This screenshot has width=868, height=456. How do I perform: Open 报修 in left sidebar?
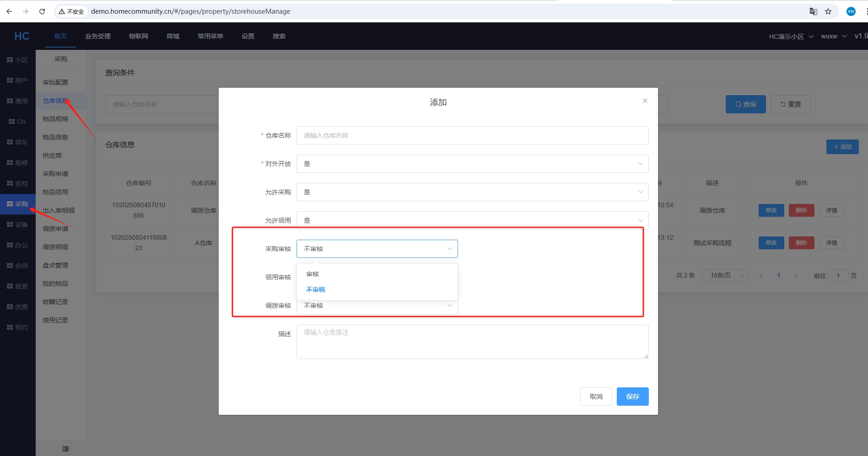17,163
